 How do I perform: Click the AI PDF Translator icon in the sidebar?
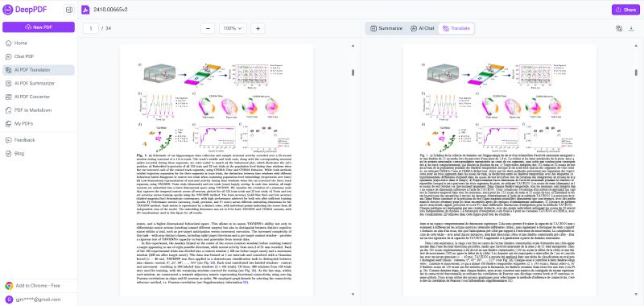point(9,70)
